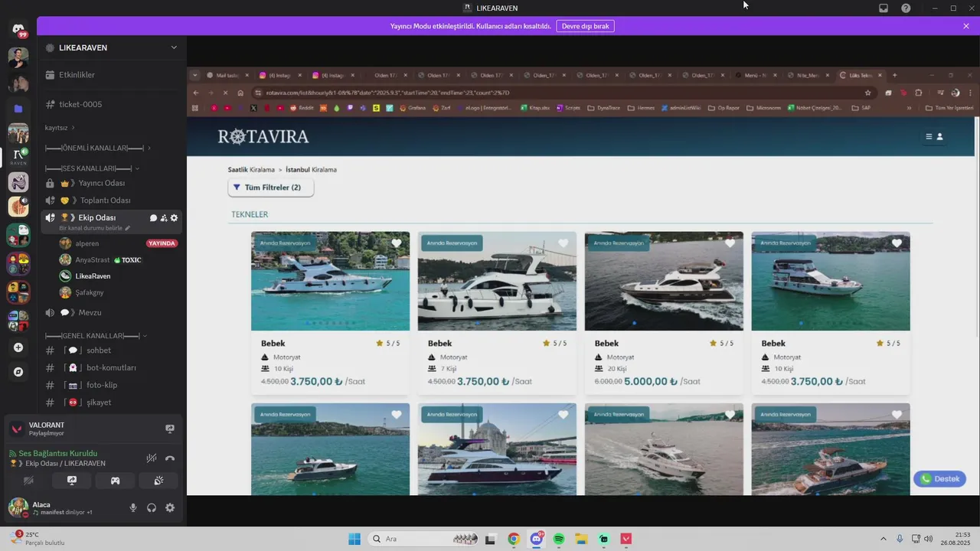Open Tüm Filtreler (2) filter button
Screen dimensions: 980x551
(x=271, y=187)
